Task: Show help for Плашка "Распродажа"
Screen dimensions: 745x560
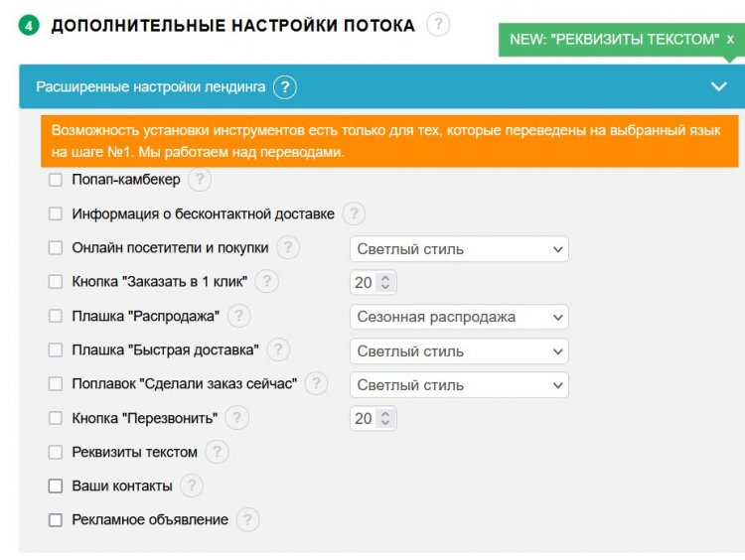Action: click(239, 316)
